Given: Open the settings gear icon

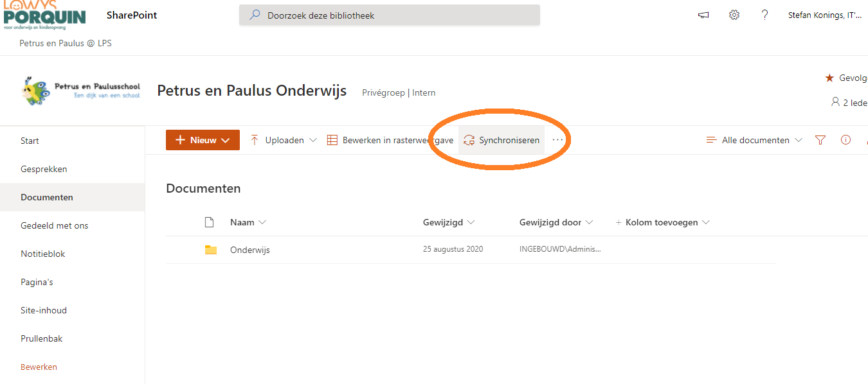Looking at the screenshot, I should point(734,15).
